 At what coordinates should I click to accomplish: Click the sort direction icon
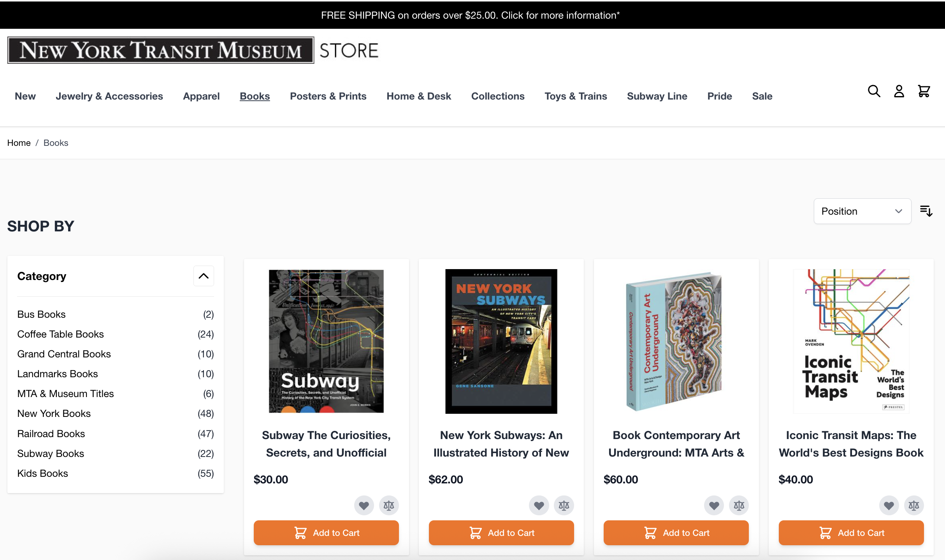pos(926,211)
